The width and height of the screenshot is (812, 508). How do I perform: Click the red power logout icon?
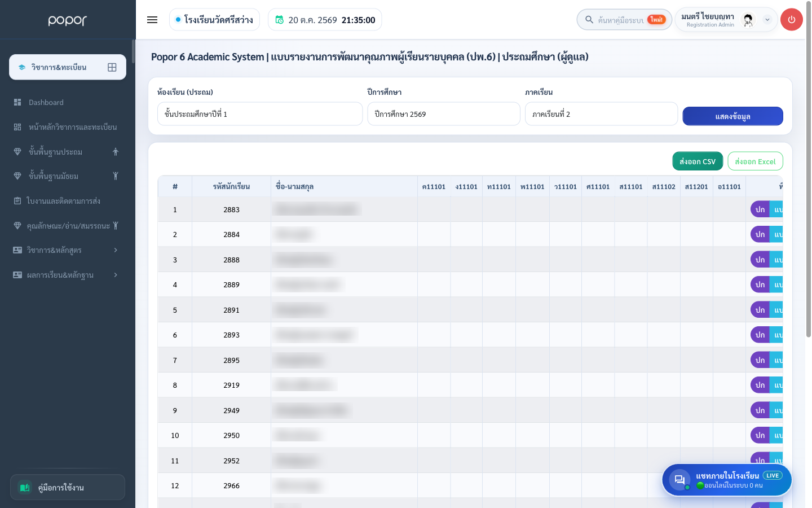pyautogui.click(x=792, y=20)
